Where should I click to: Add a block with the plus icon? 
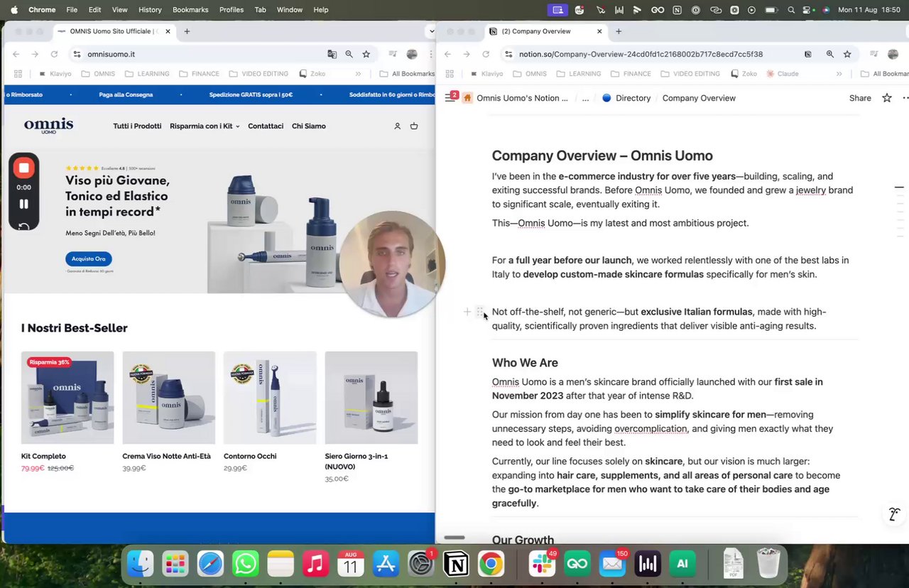click(x=467, y=312)
